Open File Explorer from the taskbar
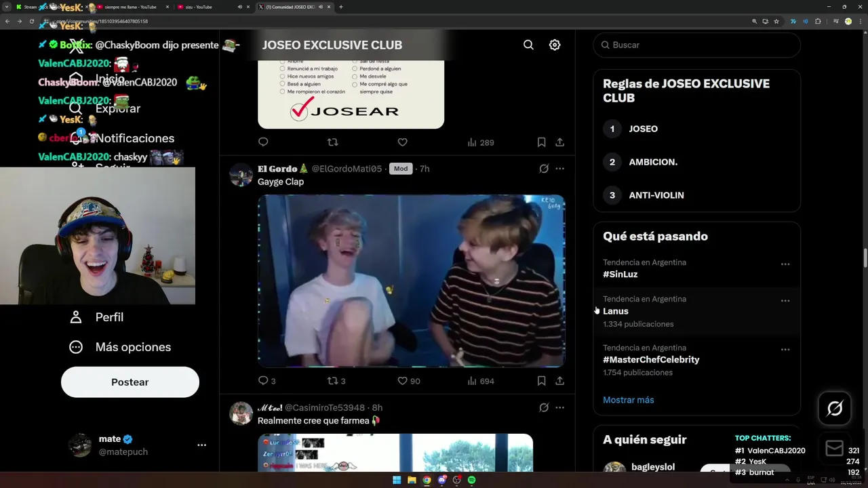Viewport: 868px width, 488px height. click(x=412, y=480)
